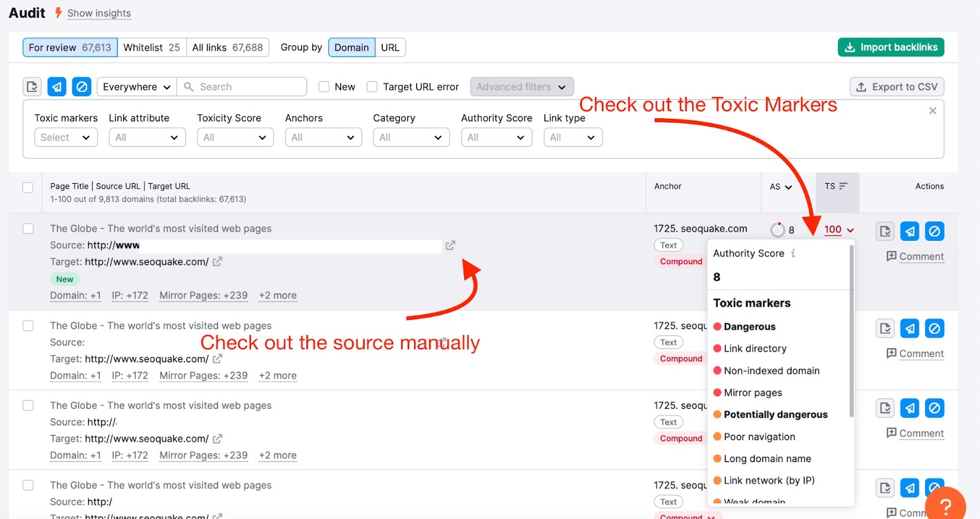This screenshot has height=519, width=980.
Task: Open the Link type dropdown
Action: pos(573,137)
